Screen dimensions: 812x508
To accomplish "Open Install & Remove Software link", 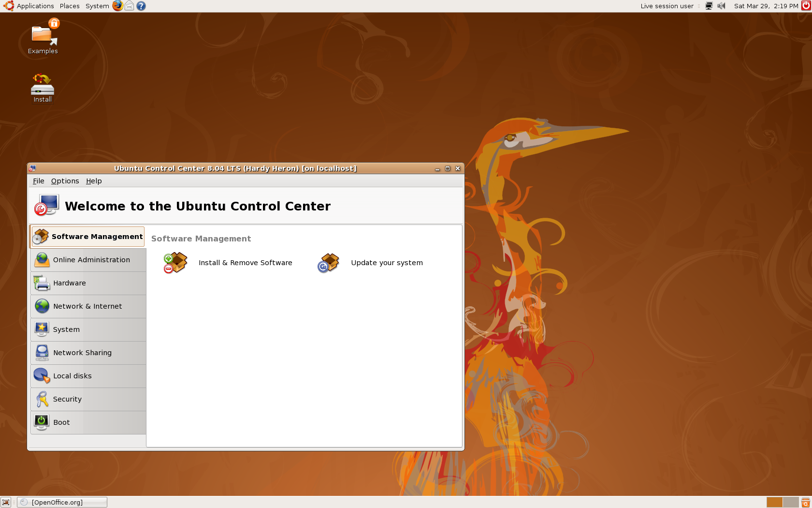I will tap(246, 263).
